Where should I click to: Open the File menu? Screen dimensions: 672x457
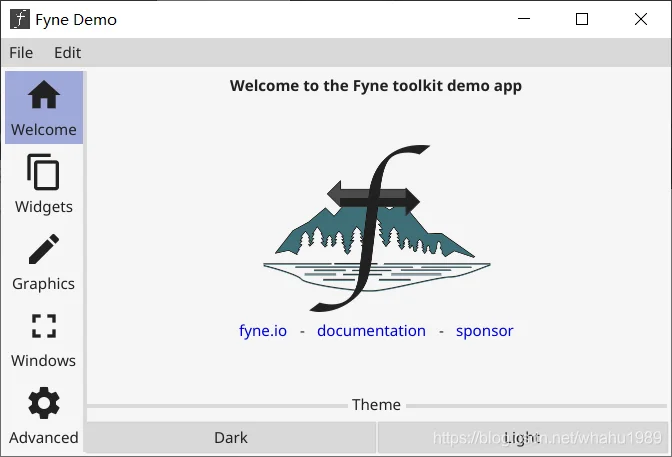pyautogui.click(x=21, y=53)
